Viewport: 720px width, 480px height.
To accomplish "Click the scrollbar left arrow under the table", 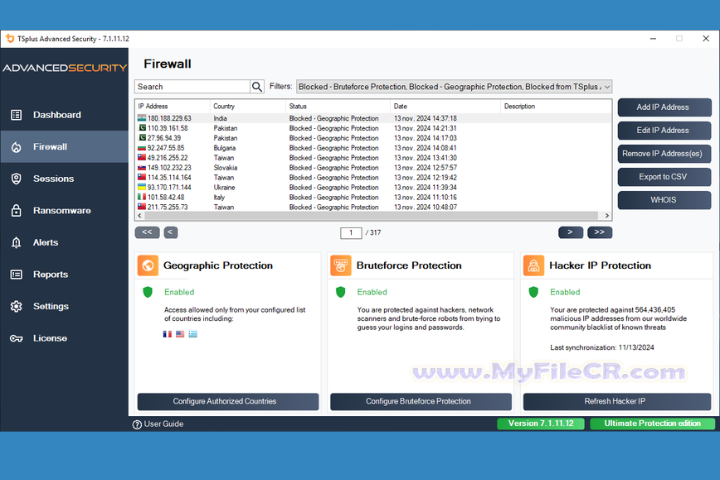I will click(140, 215).
